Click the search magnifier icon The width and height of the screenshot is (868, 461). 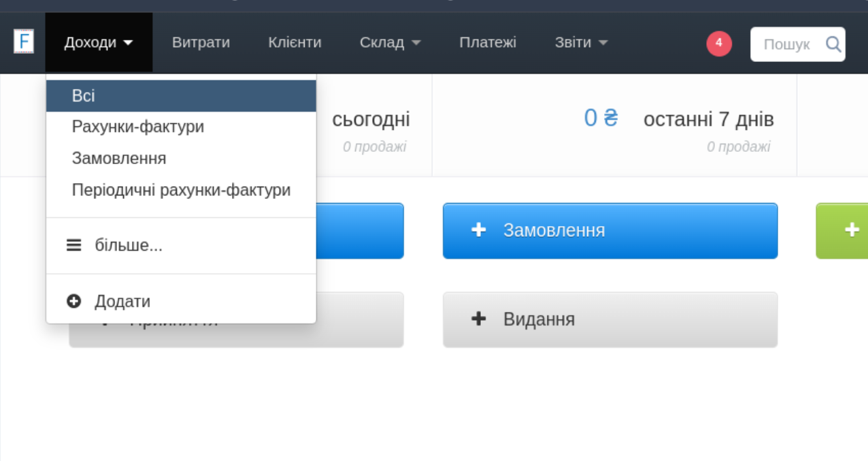click(x=833, y=44)
